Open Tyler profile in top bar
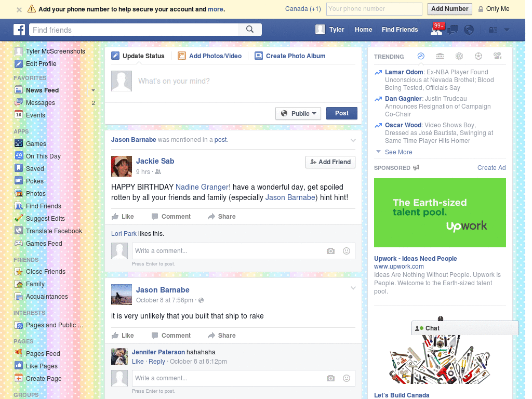The image size is (532, 399). (330, 30)
